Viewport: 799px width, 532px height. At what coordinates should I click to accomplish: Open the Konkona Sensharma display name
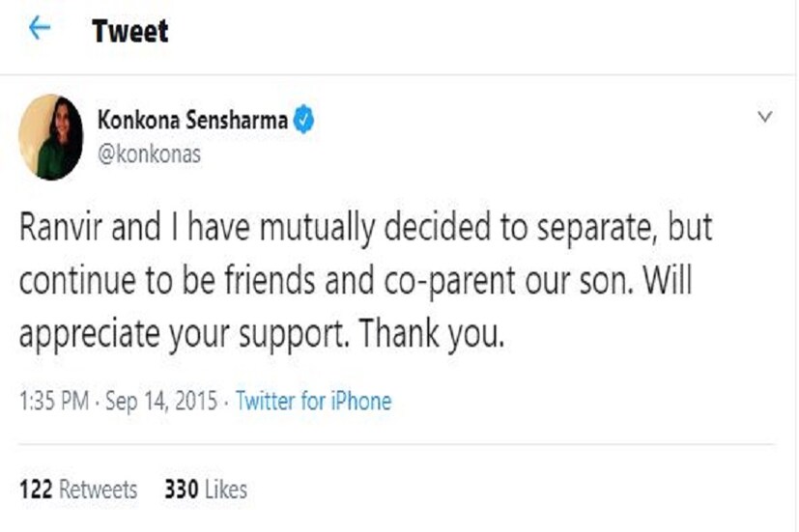coord(192,123)
